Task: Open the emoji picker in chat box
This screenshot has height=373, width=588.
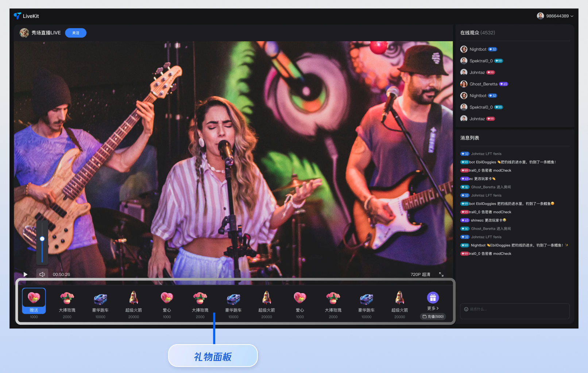Action: (466, 309)
